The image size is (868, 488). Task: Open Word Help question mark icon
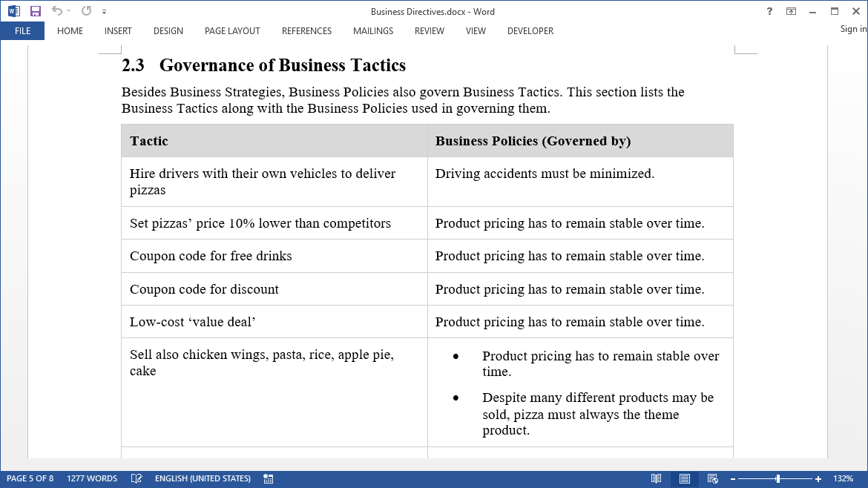click(769, 11)
